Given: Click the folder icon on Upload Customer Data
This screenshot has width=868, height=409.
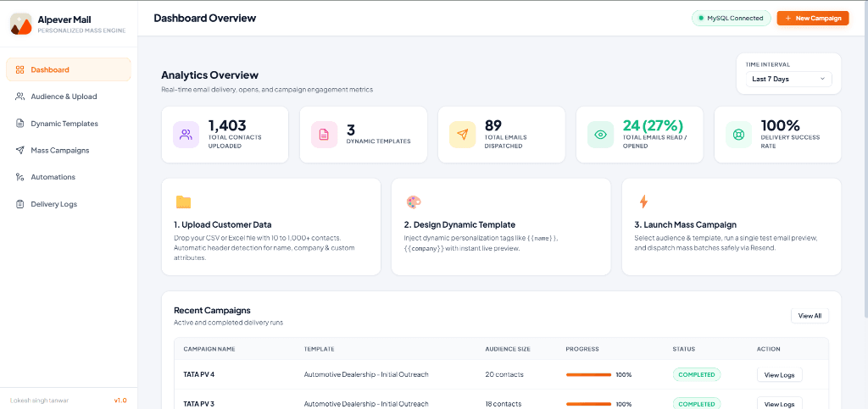Looking at the screenshot, I should click(183, 202).
